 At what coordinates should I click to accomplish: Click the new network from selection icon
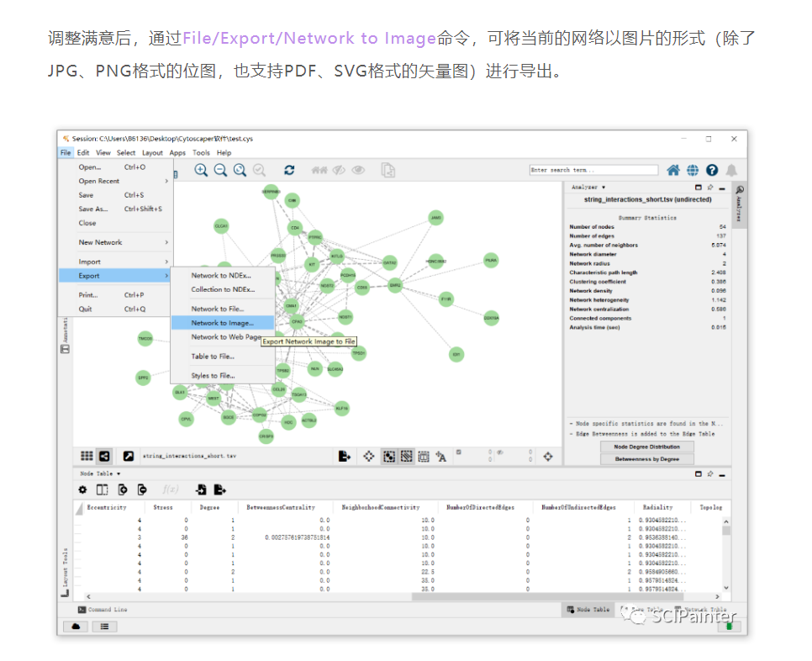click(388, 170)
